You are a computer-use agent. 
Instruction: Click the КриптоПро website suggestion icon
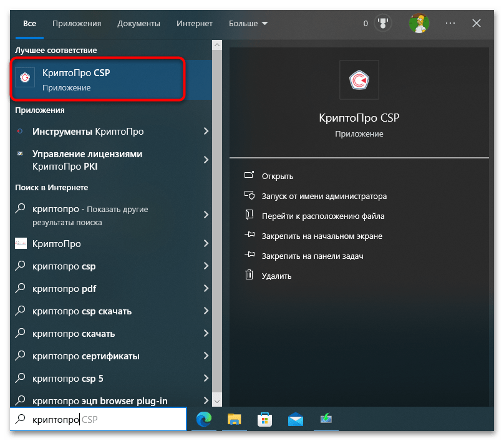[x=21, y=244]
